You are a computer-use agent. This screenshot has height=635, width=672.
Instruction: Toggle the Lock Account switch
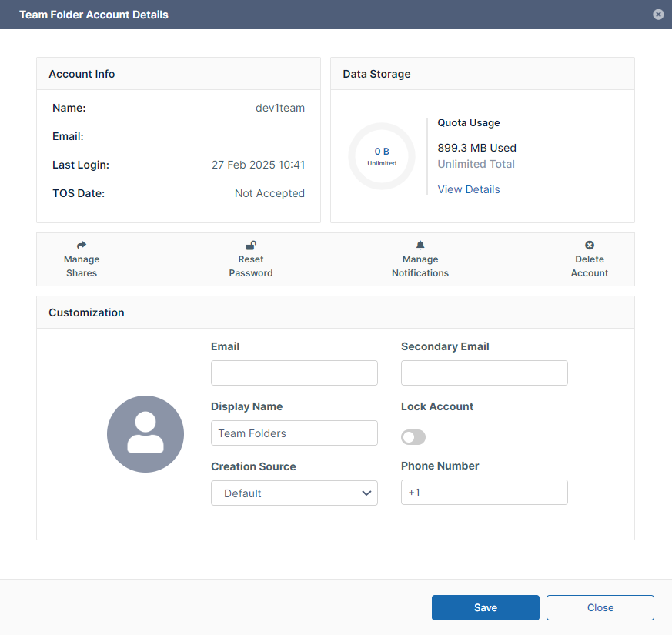click(413, 437)
